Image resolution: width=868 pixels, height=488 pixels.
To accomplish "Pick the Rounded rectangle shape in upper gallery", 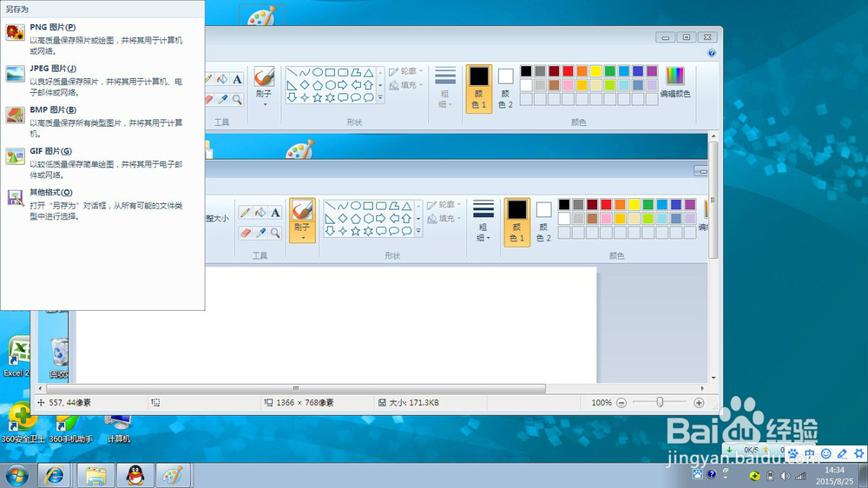I will coord(343,73).
